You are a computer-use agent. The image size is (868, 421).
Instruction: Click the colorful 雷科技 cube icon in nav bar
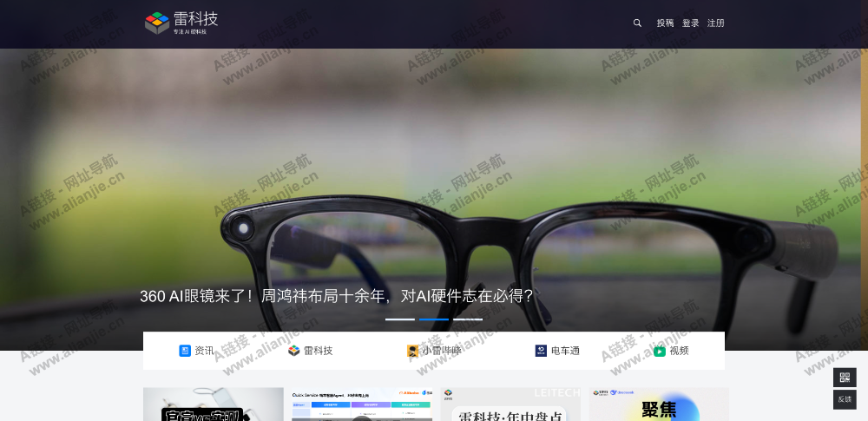tap(294, 351)
